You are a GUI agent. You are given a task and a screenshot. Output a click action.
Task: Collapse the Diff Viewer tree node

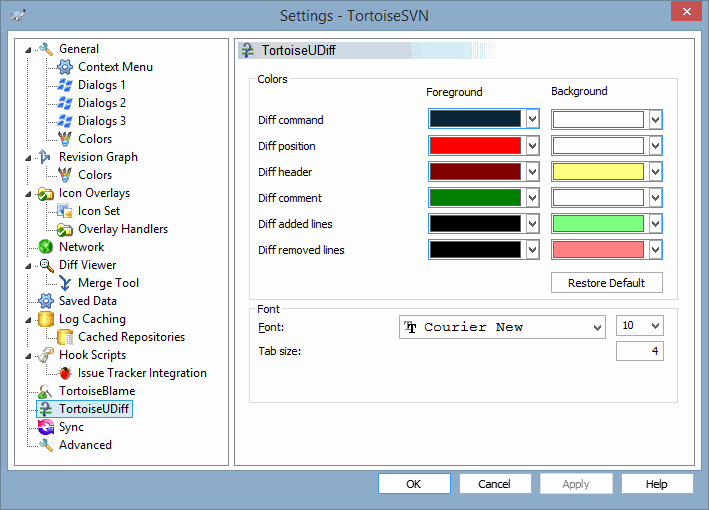coord(28,266)
